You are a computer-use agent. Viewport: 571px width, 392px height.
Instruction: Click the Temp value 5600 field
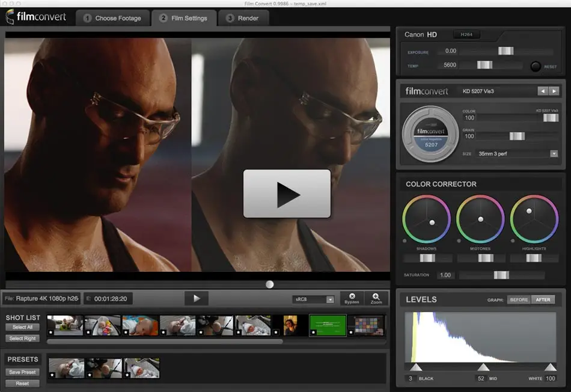pos(448,65)
